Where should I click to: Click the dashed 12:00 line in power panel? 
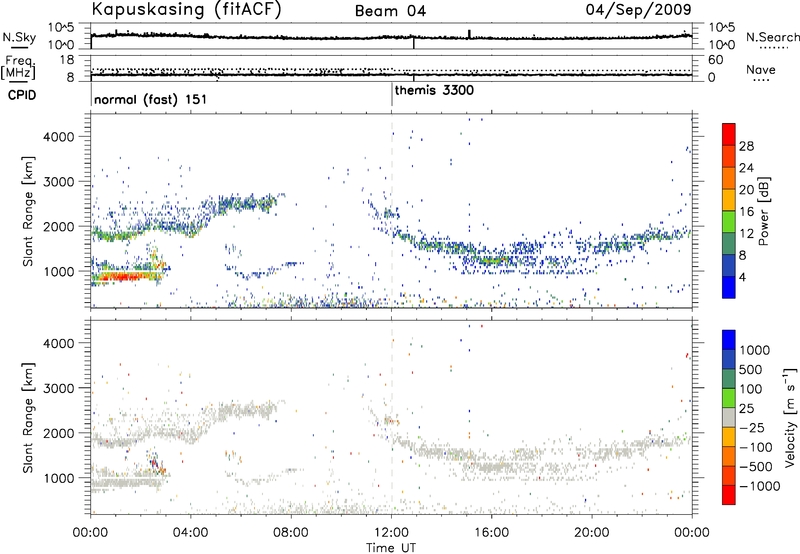pyautogui.click(x=392, y=211)
